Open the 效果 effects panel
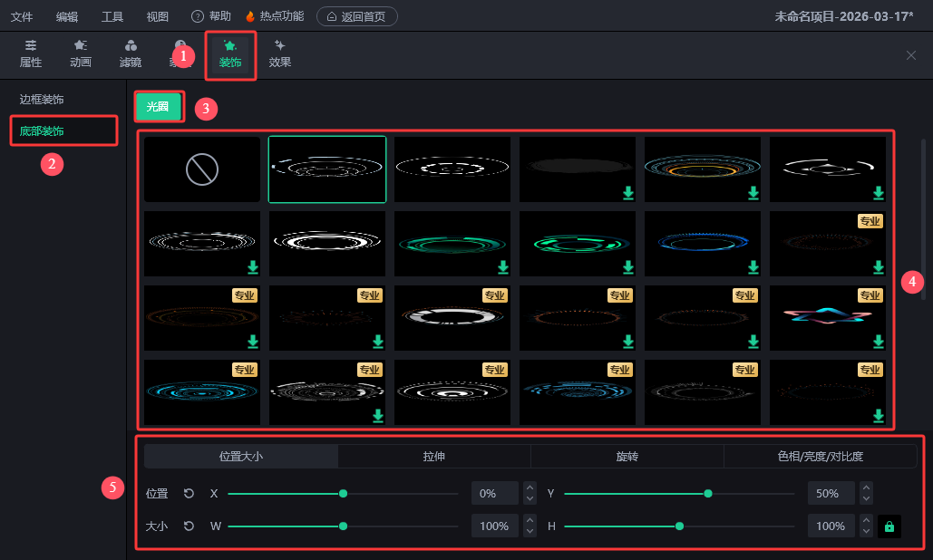The image size is (933, 560). pyautogui.click(x=280, y=46)
